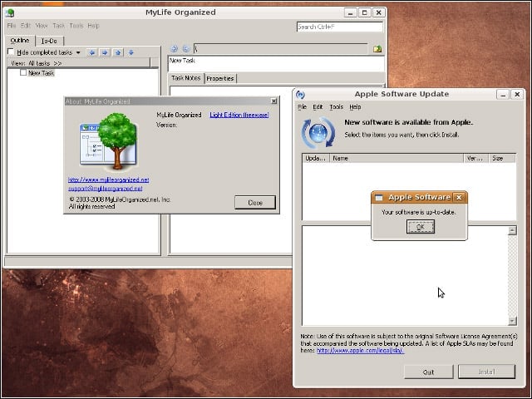The height and width of the screenshot is (399, 532).
Task: Click the folder-up icon beside path field
Action: pos(377,49)
